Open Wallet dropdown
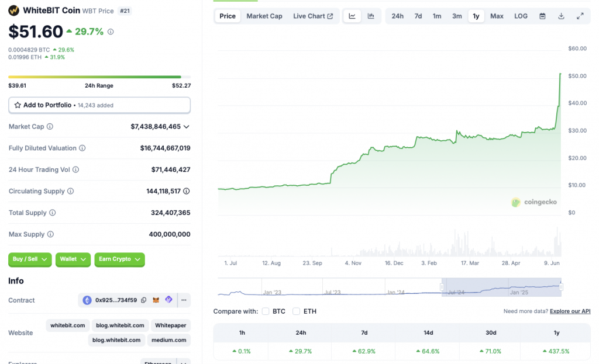The height and width of the screenshot is (364, 599). tap(73, 259)
